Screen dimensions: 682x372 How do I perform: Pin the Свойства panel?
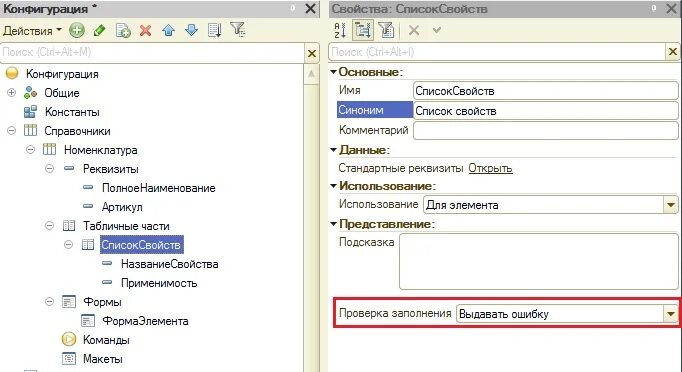click(654, 8)
